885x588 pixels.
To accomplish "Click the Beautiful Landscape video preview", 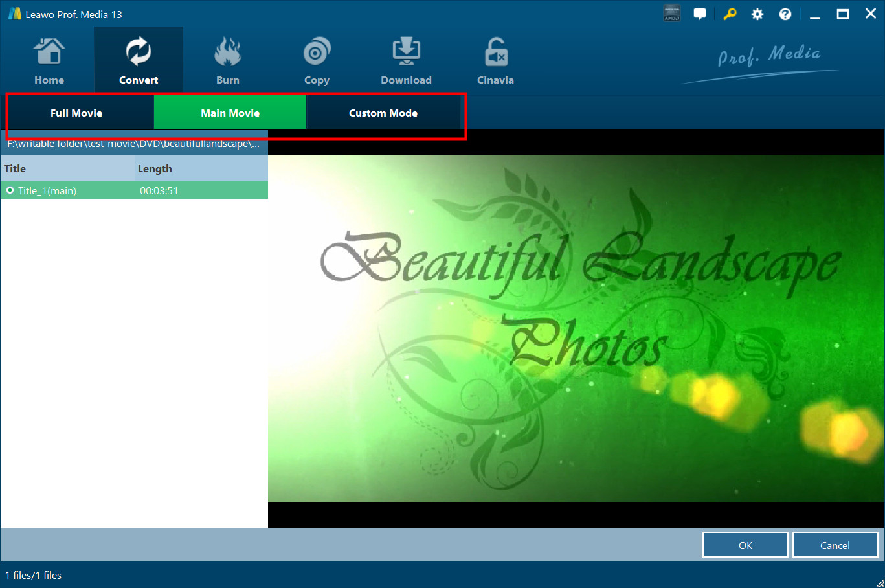I will click(576, 328).
